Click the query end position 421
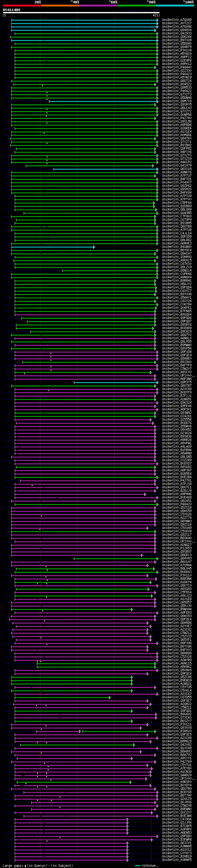197x868 pixels. pos(155,15)
